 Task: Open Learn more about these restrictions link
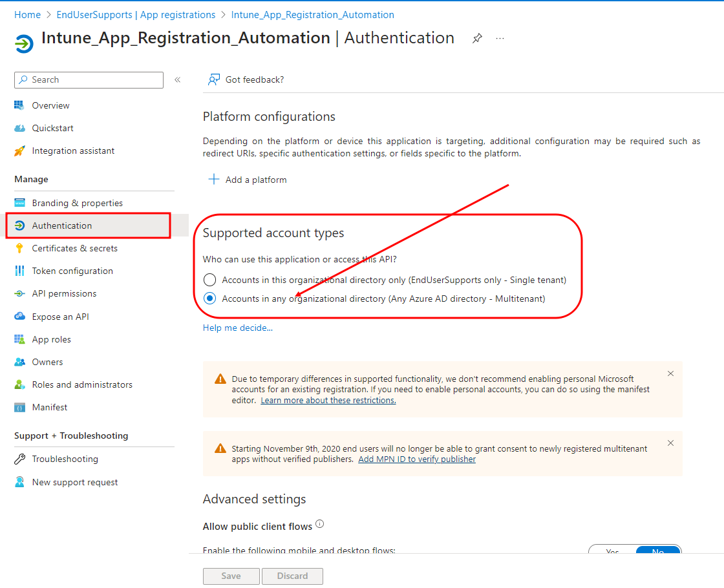328,400
